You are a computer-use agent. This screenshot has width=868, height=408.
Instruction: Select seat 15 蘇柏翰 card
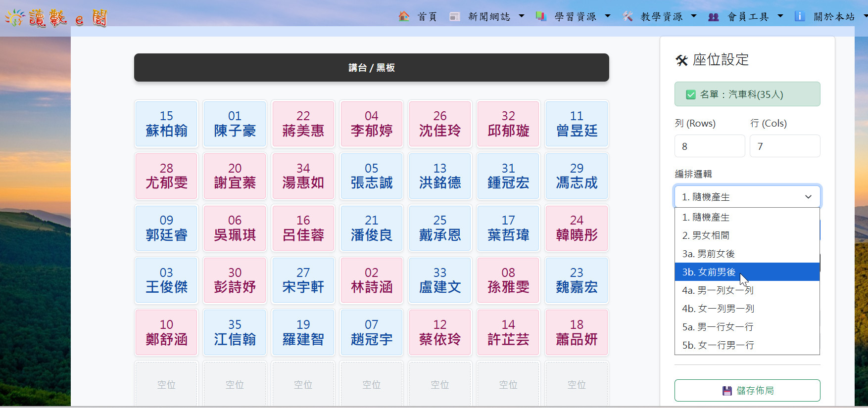point(166,124)
